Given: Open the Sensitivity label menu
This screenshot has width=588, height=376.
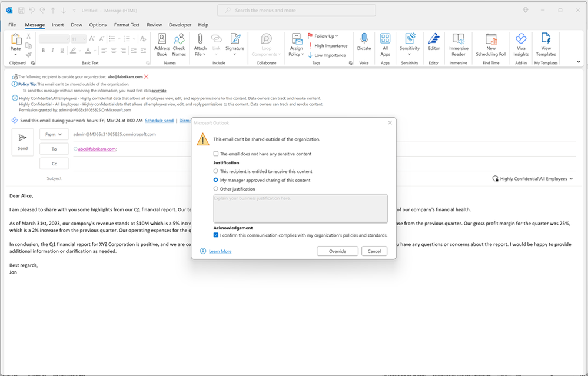Looking at the screenshot, I should 410,45.
